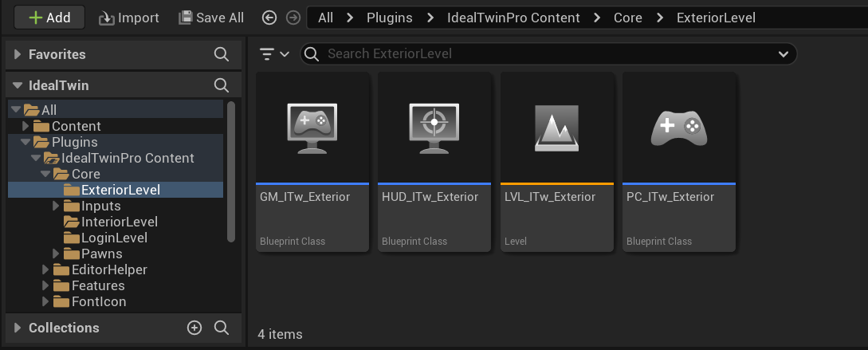Add a new collection with plus icon
This screenshot has width=868, height=350.
194,328
